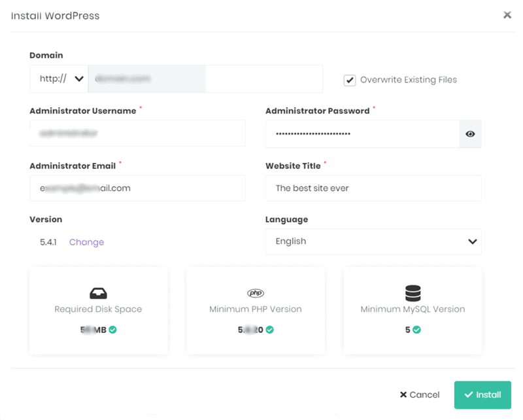This screenshot has width=523, height=420.
Task: Click the Required Disk Space label
Action: (x=99, y=309)
